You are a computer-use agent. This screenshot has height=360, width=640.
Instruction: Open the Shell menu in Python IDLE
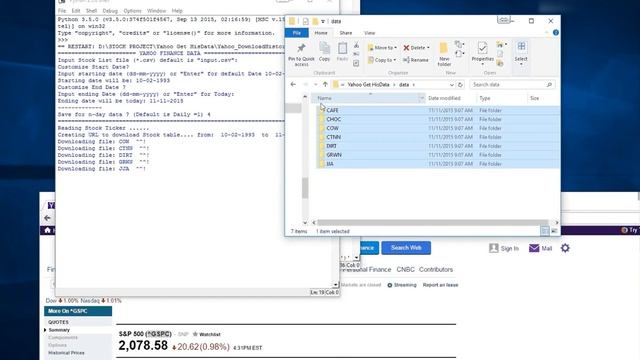pyautogui.click(x=91, y=11)
